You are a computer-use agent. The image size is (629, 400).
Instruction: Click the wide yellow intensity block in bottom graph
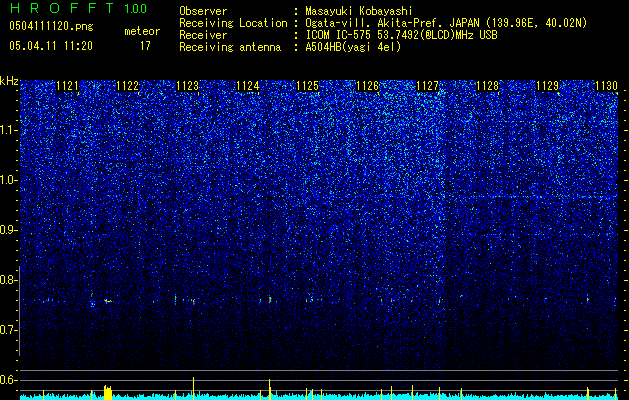click(108, 392)
